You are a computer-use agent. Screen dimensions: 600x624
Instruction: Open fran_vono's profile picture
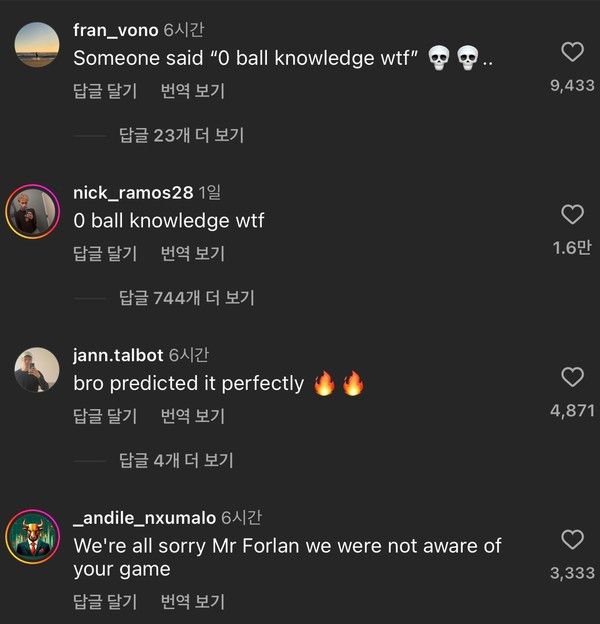tap(36, 44)
